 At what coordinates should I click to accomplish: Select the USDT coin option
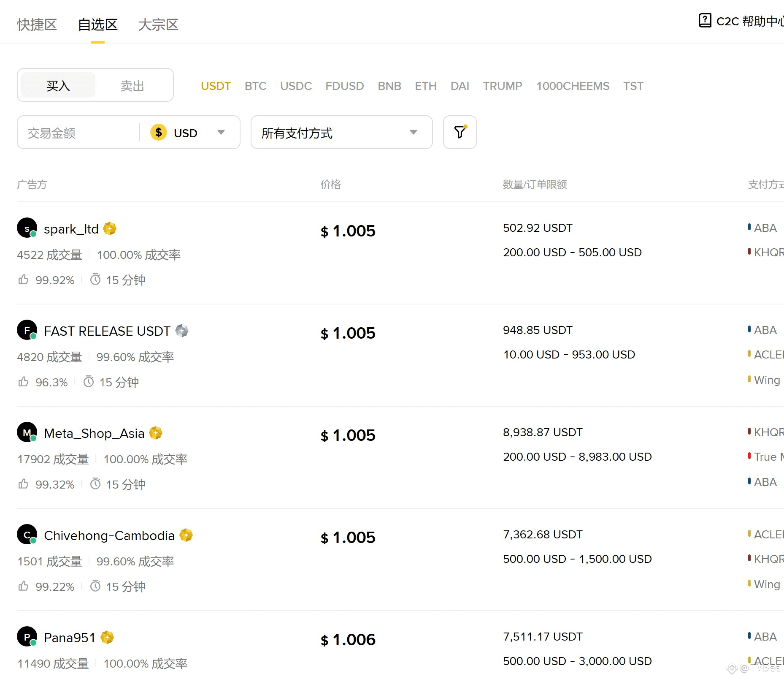(216, 86)
